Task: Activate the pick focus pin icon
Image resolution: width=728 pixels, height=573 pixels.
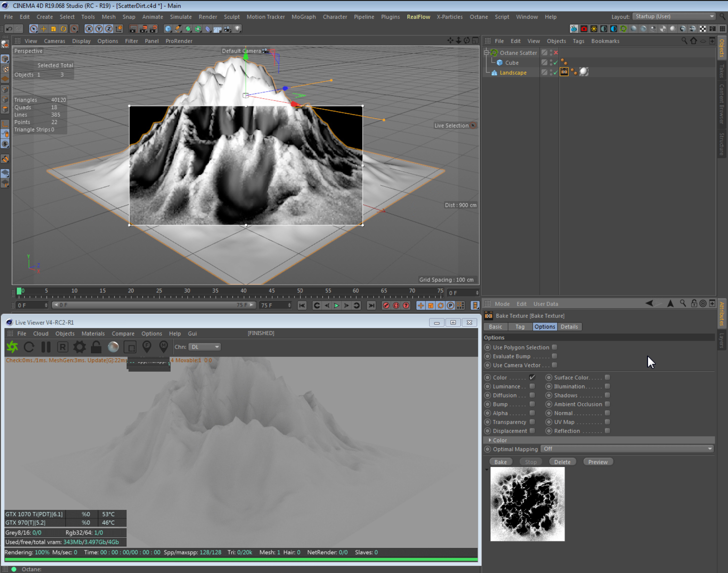Action: pyautogui.click(x=147, y=347)
